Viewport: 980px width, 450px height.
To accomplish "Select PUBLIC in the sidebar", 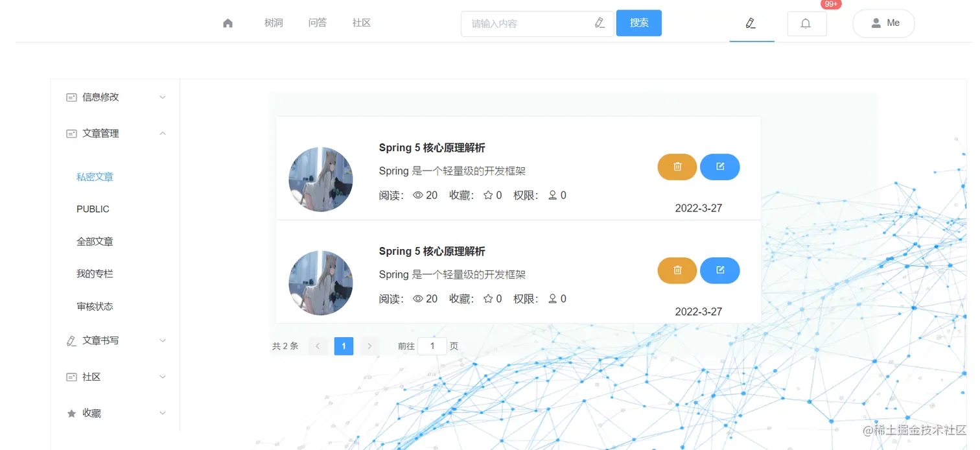I will (92, 209).
